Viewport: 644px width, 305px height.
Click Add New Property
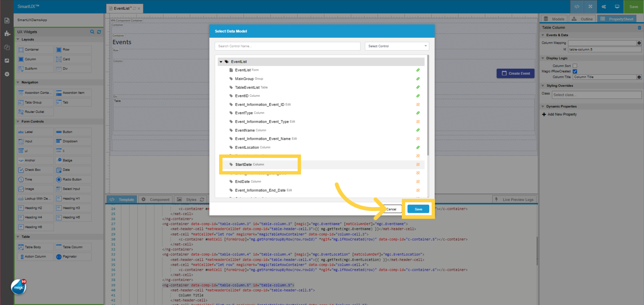point(559,115)
